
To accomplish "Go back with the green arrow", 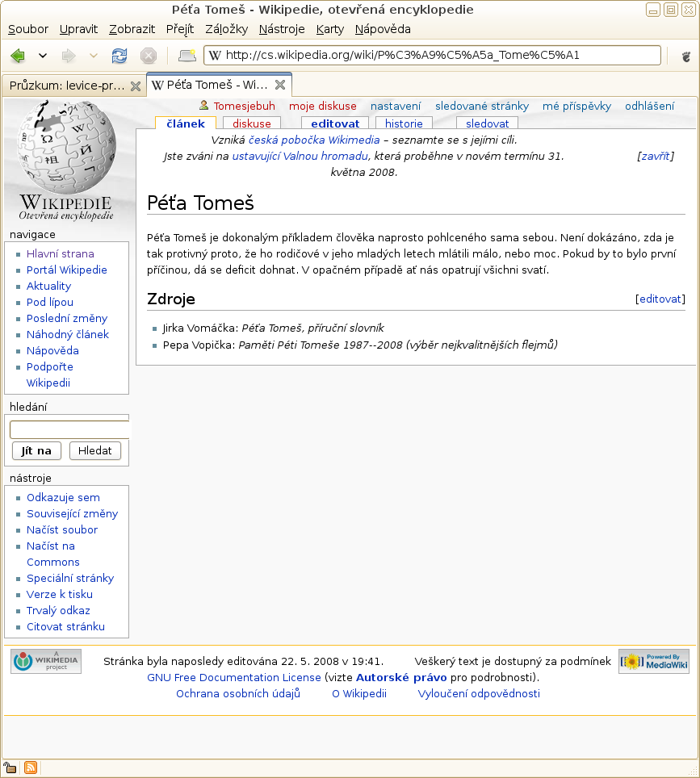I will click(x=18, y=56).
